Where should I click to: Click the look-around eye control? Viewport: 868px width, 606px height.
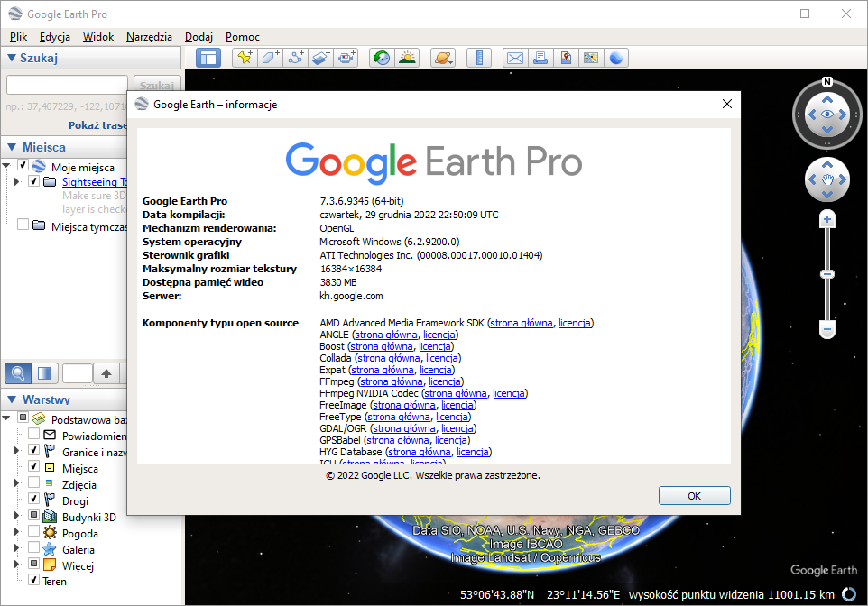point(827,115)
